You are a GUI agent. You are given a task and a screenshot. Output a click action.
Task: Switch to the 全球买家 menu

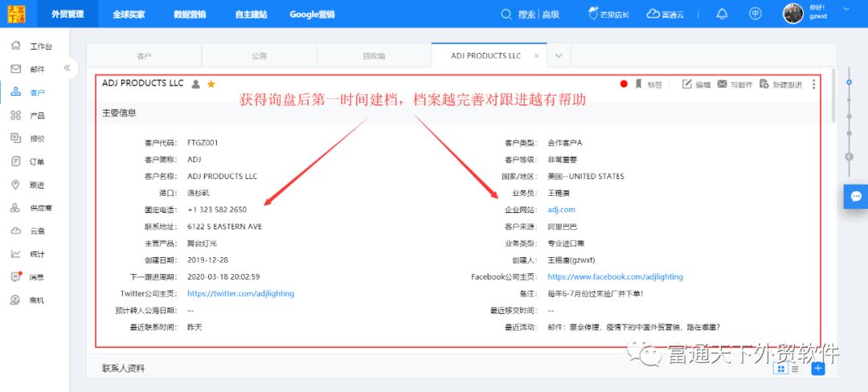coord(129,15)
